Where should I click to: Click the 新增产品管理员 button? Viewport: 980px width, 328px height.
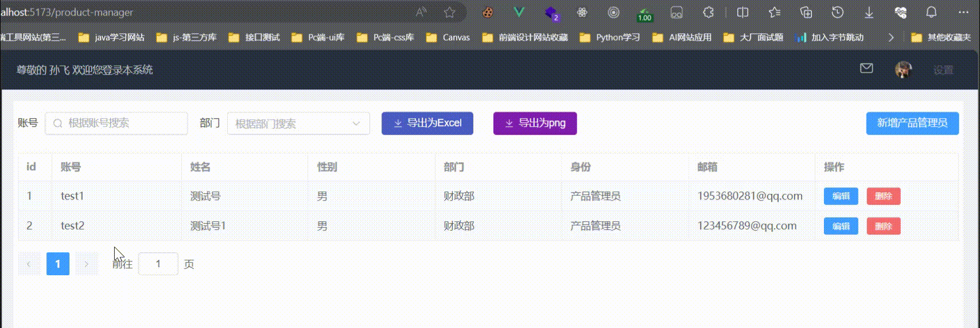pos(912,123)
